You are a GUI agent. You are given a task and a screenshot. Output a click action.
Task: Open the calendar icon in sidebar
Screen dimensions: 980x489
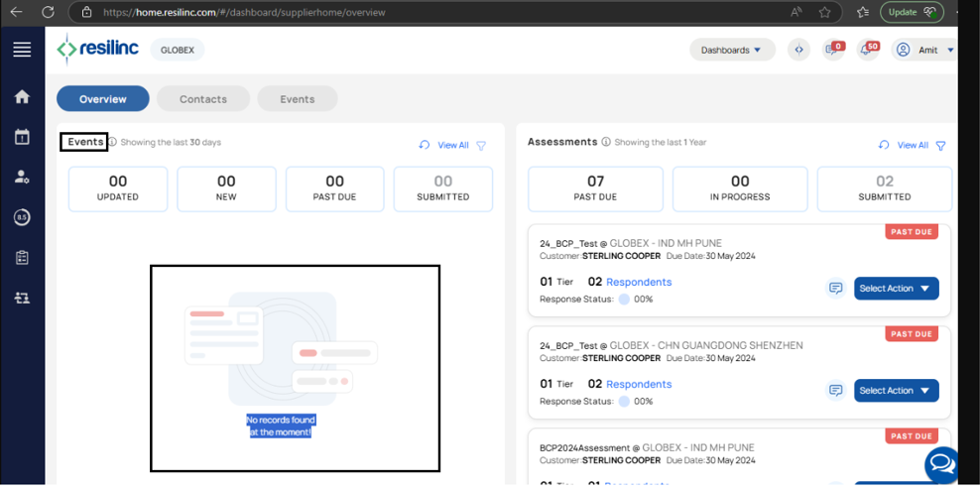(x=22, y=137)
